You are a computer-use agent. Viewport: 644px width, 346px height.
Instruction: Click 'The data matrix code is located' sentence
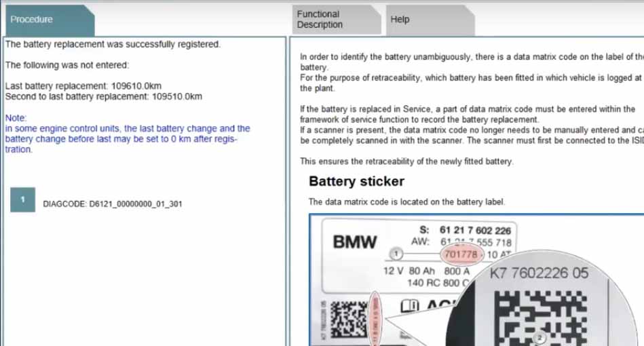[406, 202]
